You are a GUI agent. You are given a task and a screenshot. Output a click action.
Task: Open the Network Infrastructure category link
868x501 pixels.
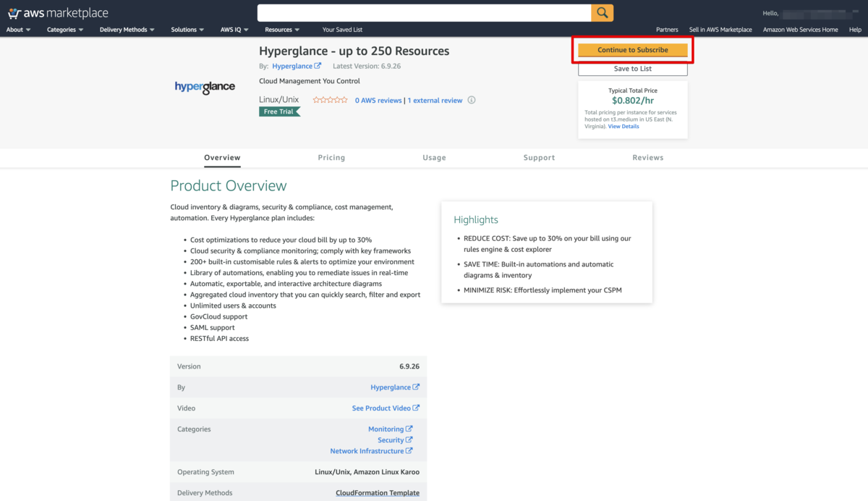point(371,451)
